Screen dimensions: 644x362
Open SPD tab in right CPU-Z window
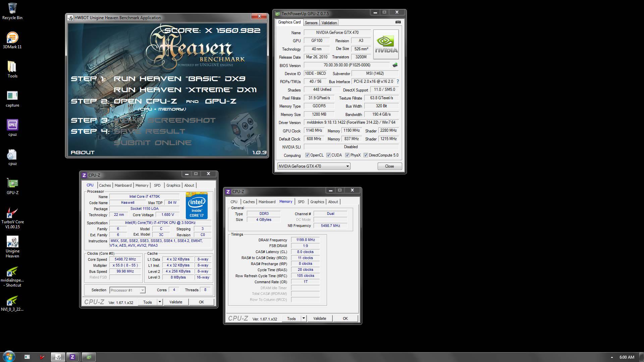coord(301,202)
